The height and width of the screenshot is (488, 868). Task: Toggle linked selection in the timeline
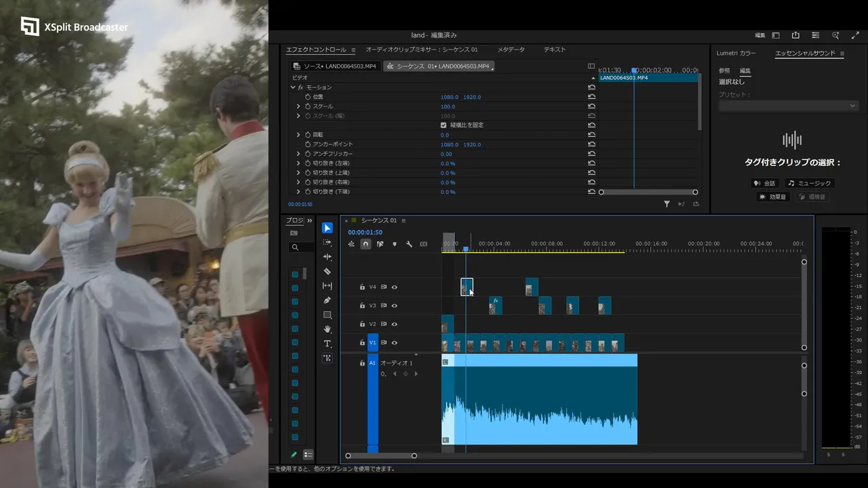click(x=380, y=244)
